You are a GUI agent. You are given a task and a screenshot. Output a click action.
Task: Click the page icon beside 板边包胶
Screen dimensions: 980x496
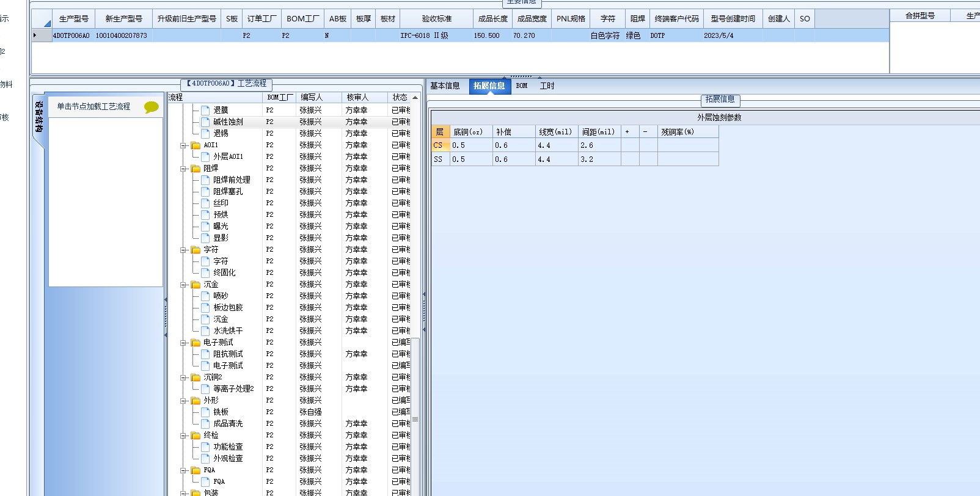pos(205,307)
